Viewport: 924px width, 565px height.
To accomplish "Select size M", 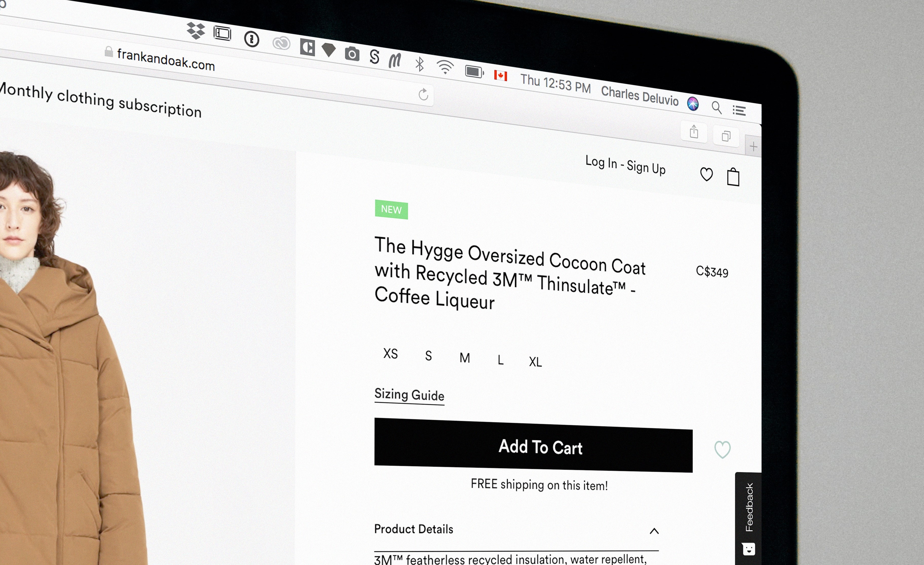I will pyautogui.click(x=465, y=358).
